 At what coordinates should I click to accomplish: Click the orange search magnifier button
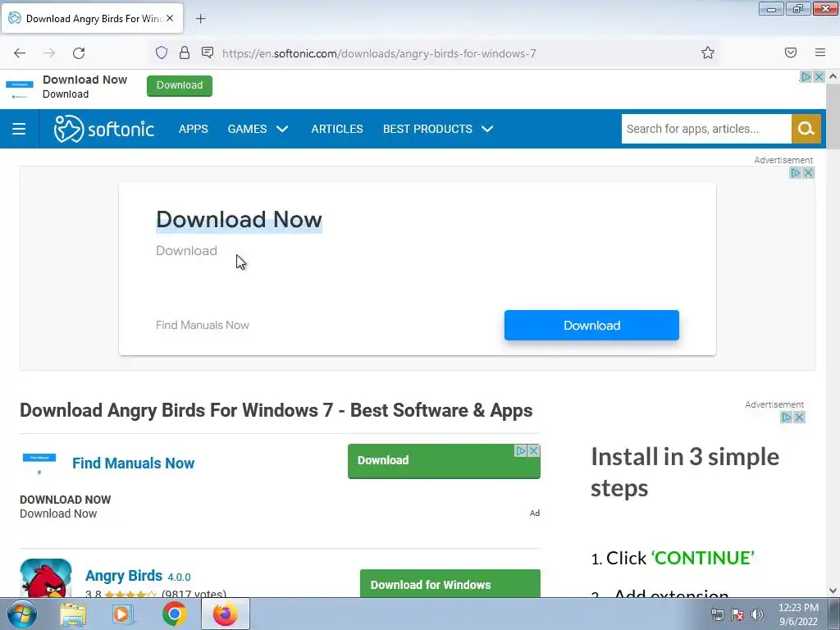pyautogui.click(x=806, y=129)
